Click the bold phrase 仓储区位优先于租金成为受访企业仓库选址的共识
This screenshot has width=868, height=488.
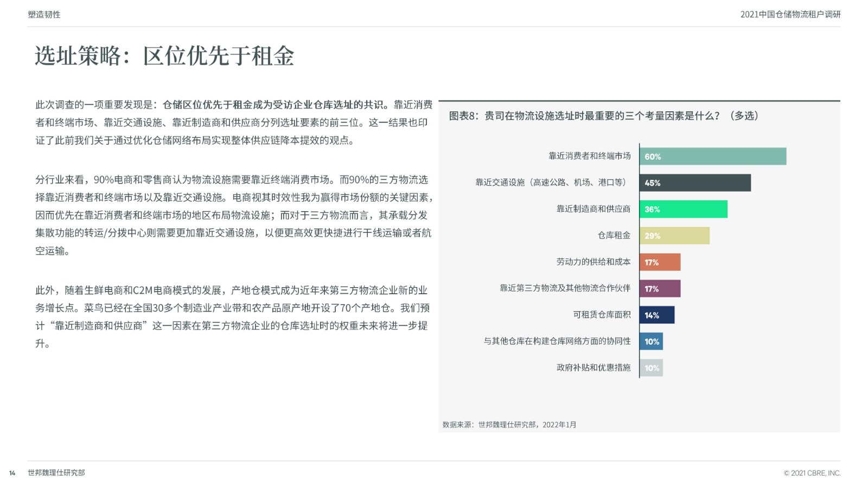[x=276, y=105]
